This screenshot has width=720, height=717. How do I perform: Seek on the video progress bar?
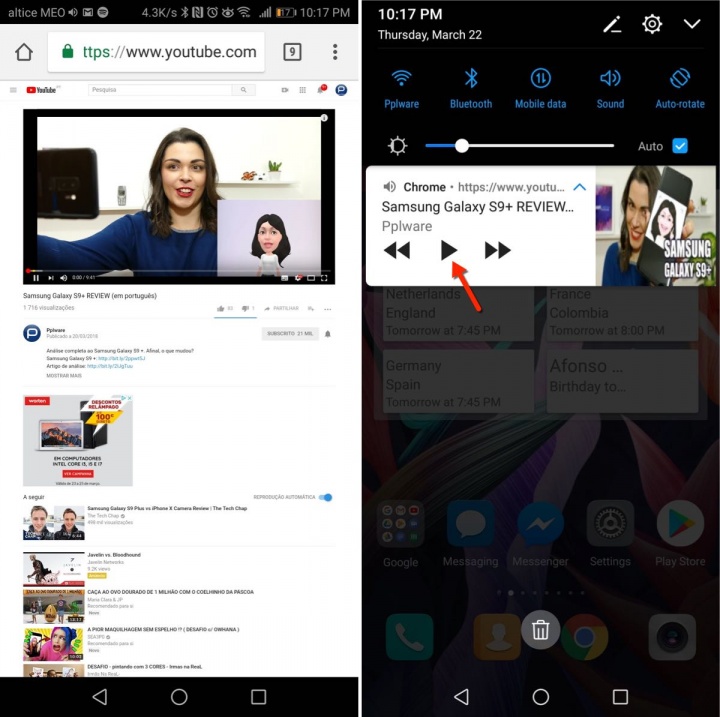point(179,271)
